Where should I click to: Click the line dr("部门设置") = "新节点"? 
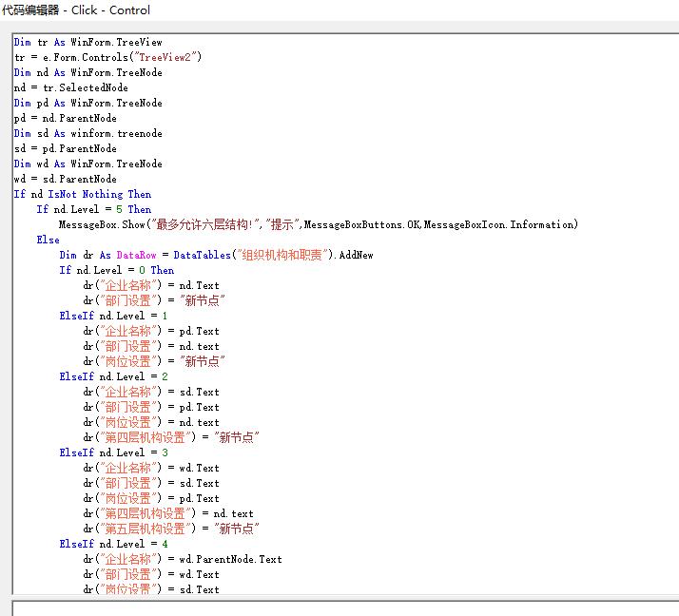[154, 300]
